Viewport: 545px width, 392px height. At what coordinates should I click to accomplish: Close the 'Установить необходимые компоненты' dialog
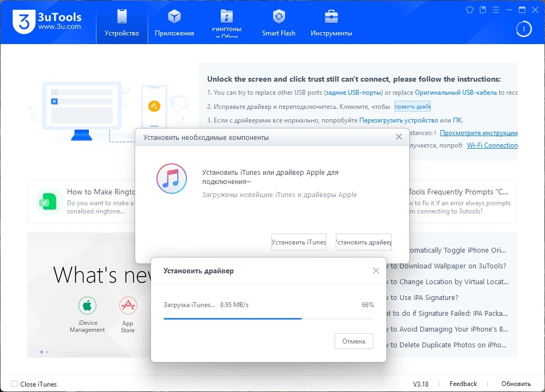tap(399, 137)
